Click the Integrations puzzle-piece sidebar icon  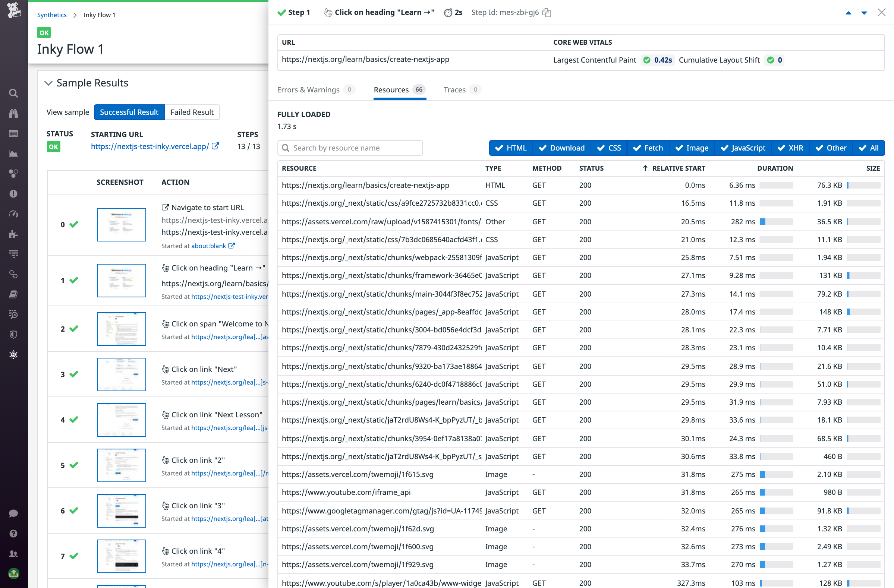13,234
